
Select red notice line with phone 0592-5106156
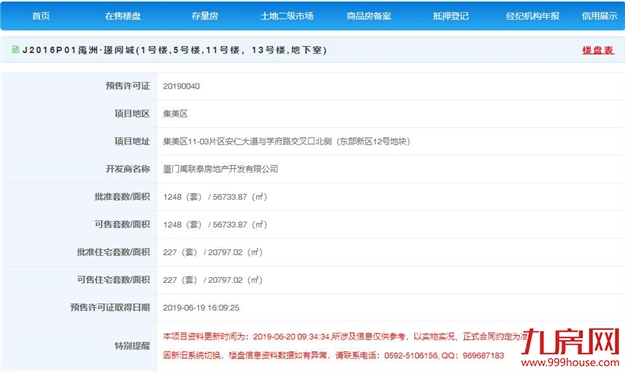[334, 355]
